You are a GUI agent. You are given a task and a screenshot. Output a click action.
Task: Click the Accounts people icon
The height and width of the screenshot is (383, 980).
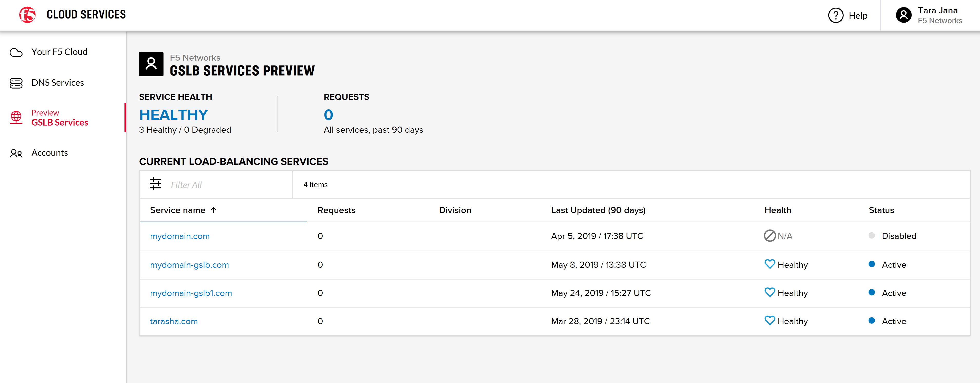click(x=16, y=153)
